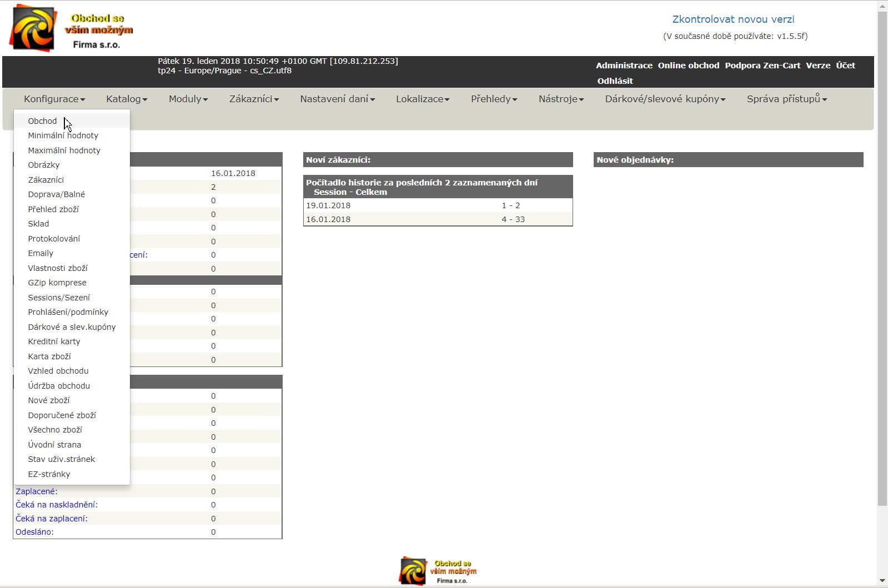Open GZip komprese configuration item

click(57, 283)
